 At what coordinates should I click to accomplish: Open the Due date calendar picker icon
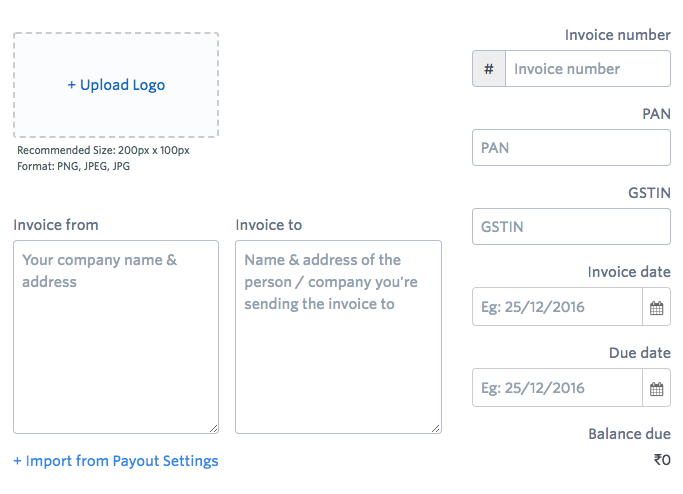[656, 388]
